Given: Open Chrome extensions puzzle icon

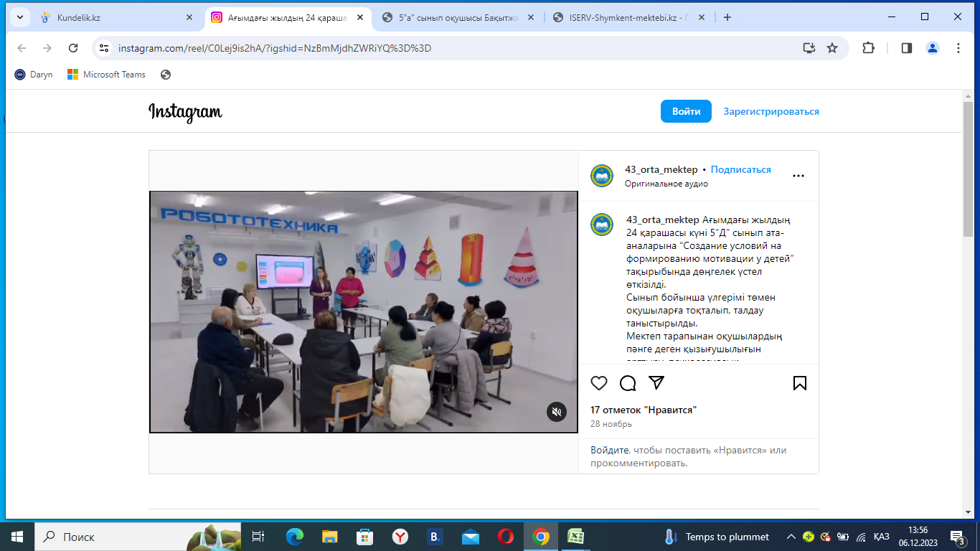Looking at the screenshot, I should 868,48.
